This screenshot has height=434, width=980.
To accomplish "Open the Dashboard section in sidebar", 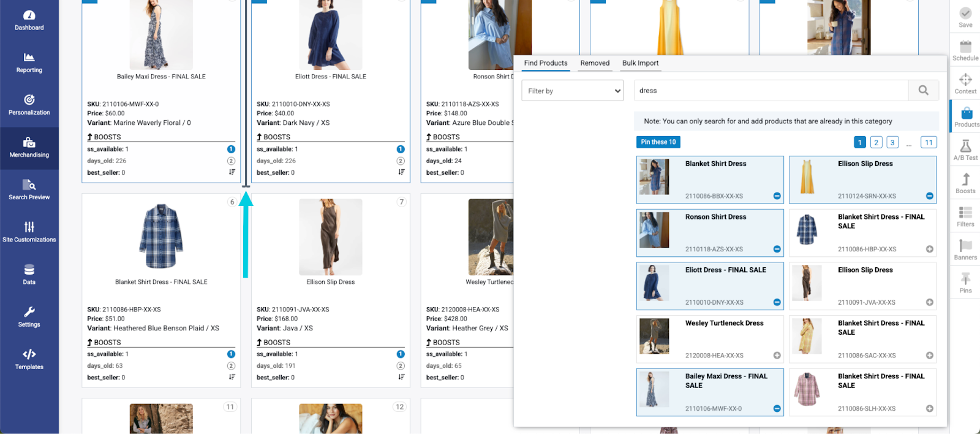I will (x=29, y=20).
